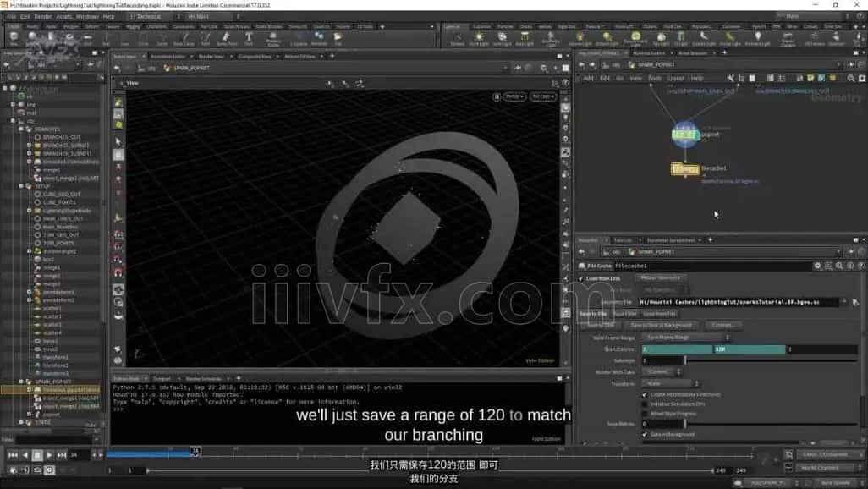Click the popnet node icon in the network
This screenshot has height=489, width=868.
click(x=685, y=135)
